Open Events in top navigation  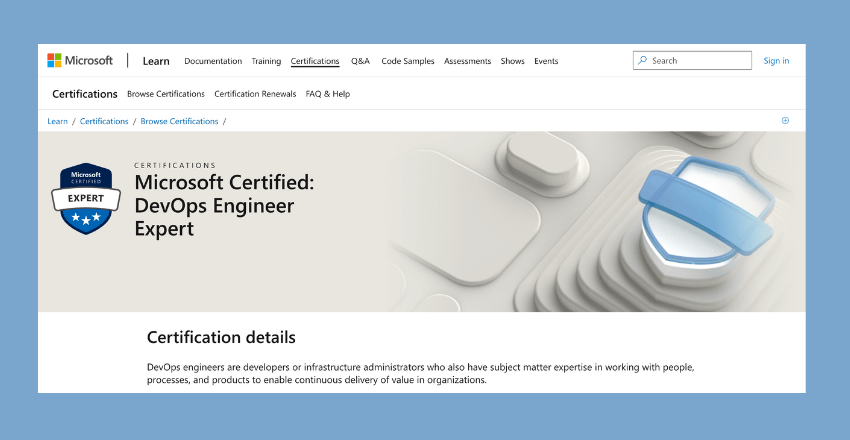[546, 61]
